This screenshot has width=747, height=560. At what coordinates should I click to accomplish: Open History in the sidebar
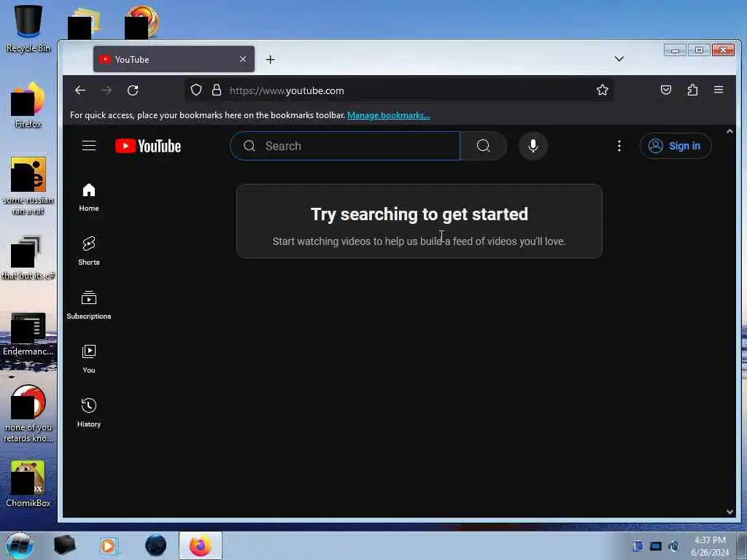[89, 413]
